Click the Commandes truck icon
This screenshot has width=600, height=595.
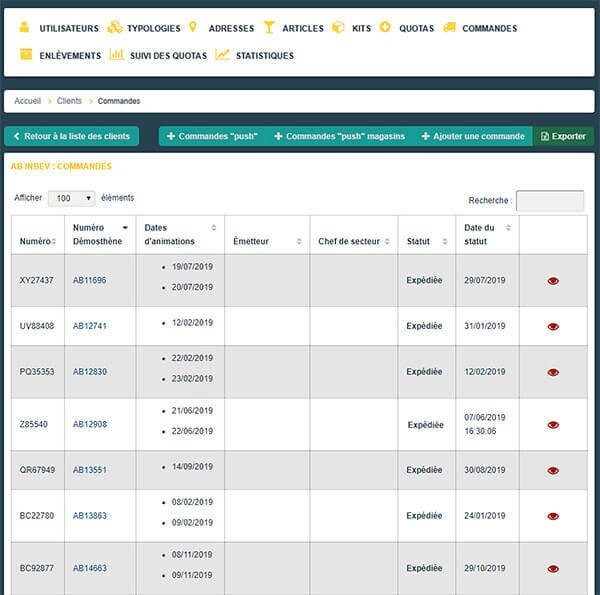[450, 27]
